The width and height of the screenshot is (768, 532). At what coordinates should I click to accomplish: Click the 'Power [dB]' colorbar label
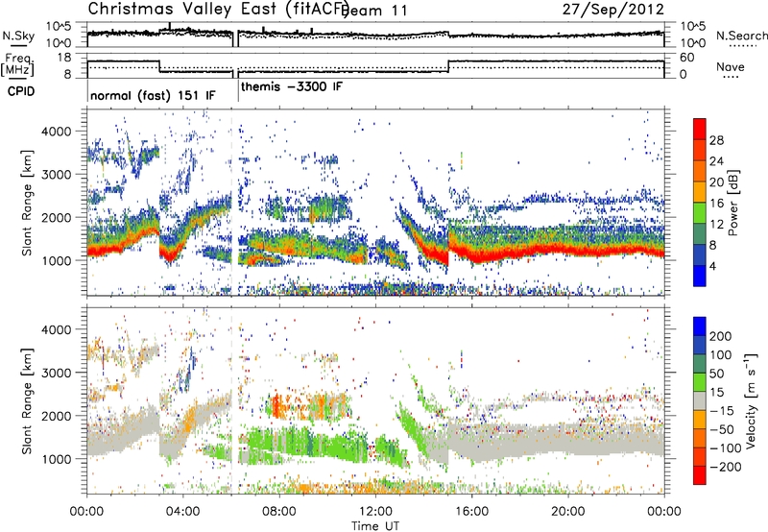coord(732,203)
